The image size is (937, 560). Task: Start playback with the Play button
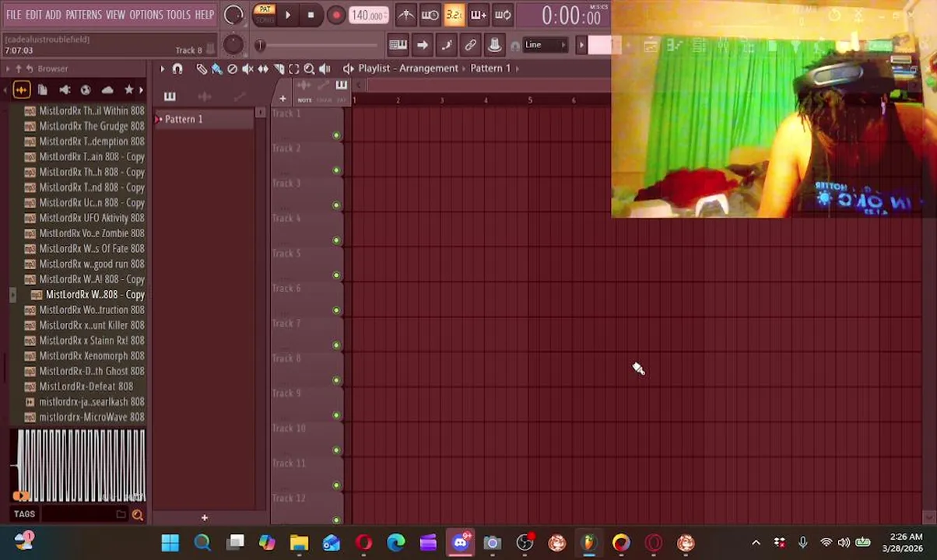tap(287, 15)
